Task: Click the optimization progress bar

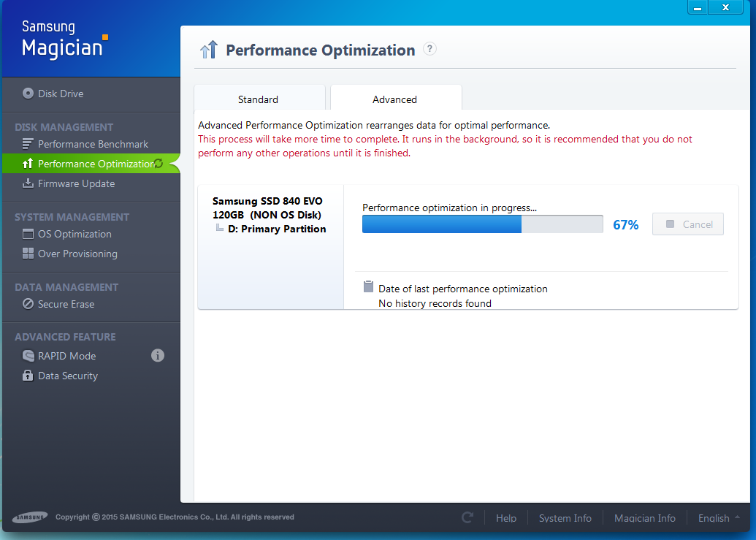Action: [x=483, y=224]
